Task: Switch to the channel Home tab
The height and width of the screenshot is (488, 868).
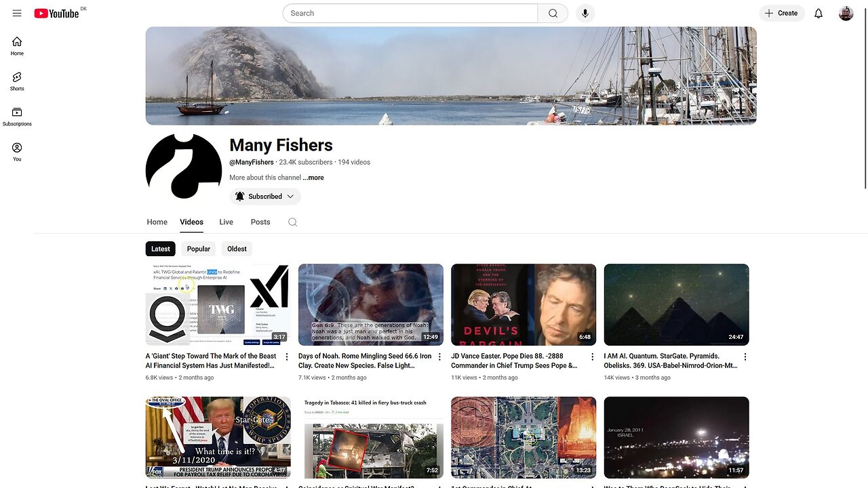Action: point(157,222)
